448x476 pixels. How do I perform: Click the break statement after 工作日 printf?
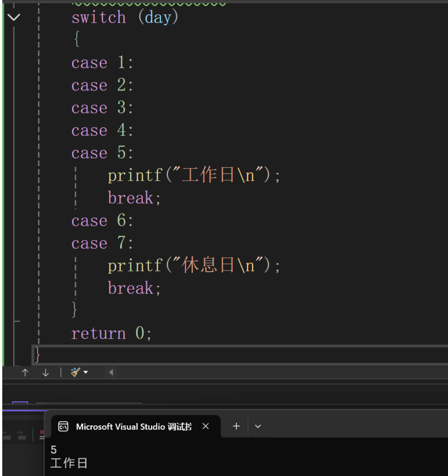click(x=134, y=198)
